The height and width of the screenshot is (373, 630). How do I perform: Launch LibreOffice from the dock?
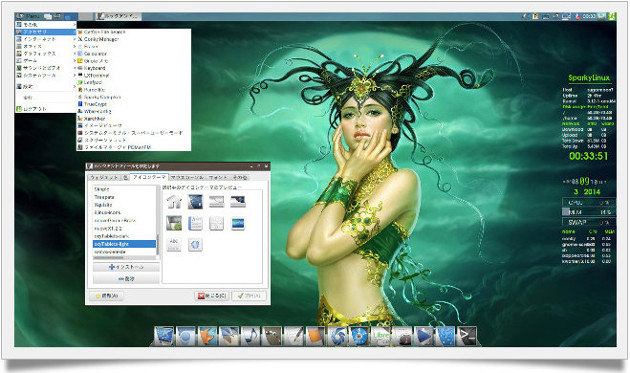point(380,336)
